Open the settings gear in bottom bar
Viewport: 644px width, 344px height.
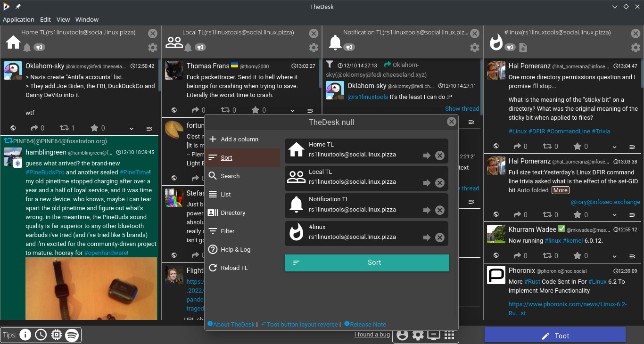pyautogui.click(x=418, y=335)
